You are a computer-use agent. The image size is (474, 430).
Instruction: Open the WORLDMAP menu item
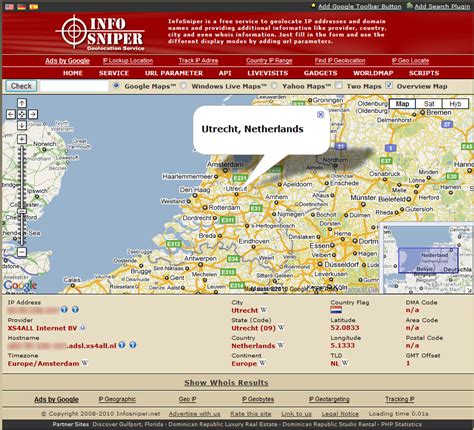click(373, 73)
